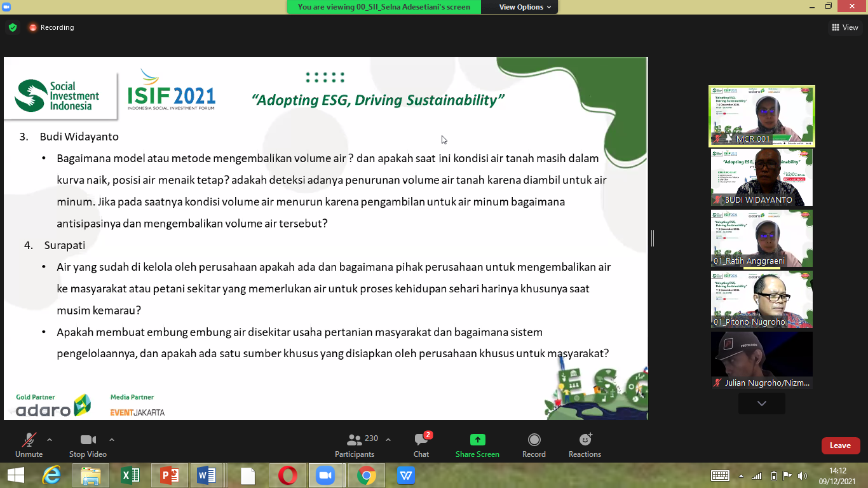
Task: Start recording with the Record button
Action: (534, 445)
